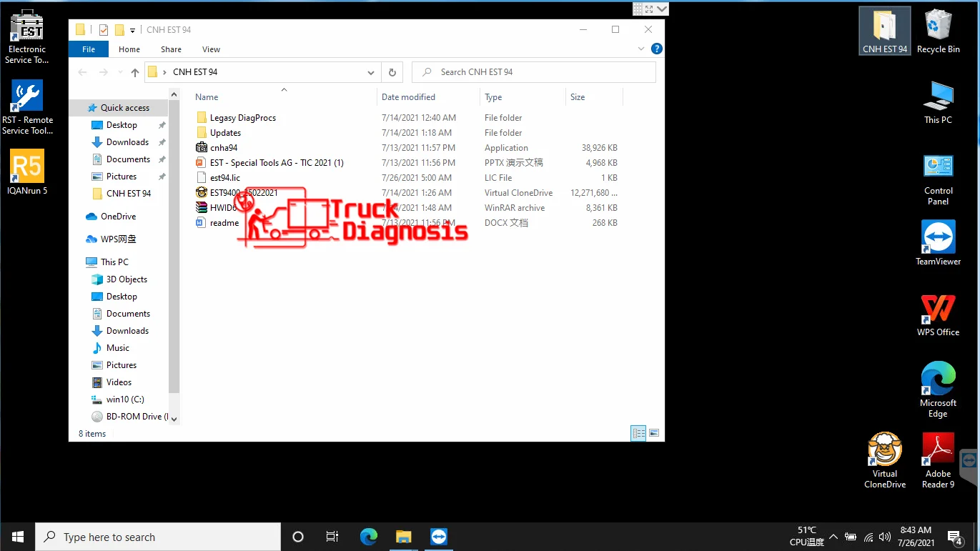Screen dimensions: 980x551
Task: Click the cnha94 application file icon
Action: tap(201, 148)
